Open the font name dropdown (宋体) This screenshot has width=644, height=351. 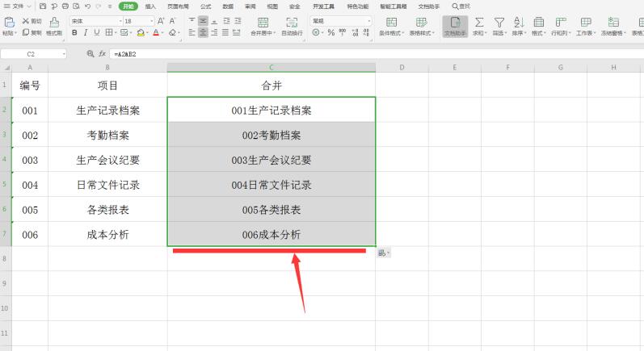[120, 21]
